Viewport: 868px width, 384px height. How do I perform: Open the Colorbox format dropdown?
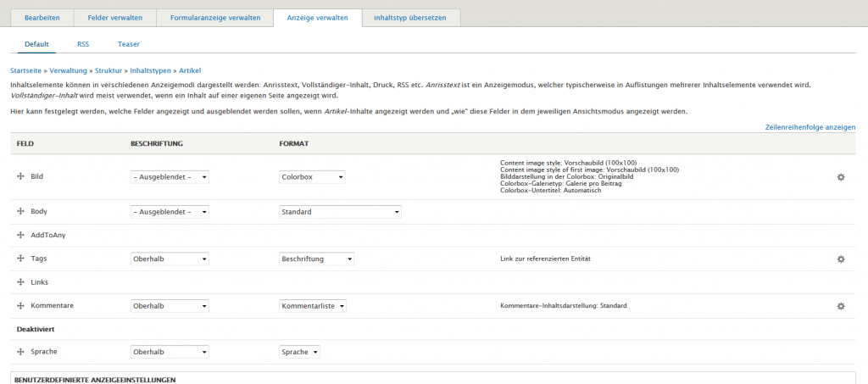(312, 177)
